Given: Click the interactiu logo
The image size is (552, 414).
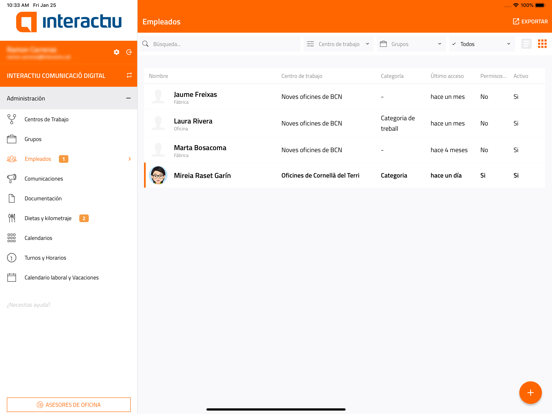Looking at the screenshot, I should click(x=69, y=21).
